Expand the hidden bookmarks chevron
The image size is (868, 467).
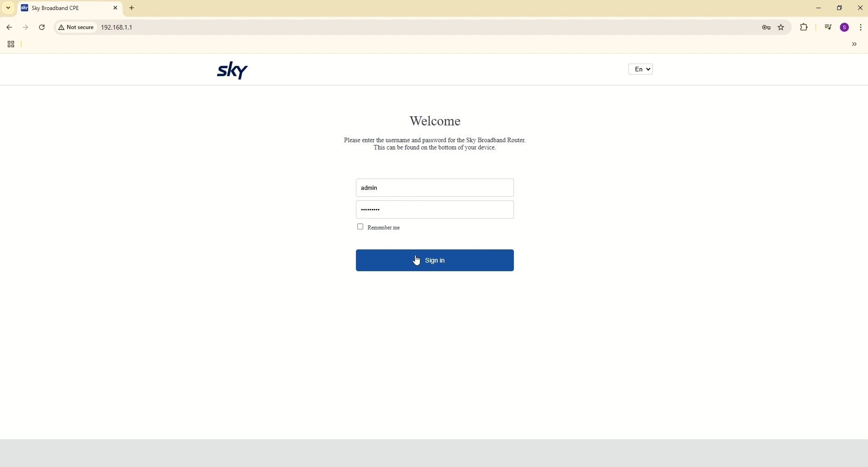[854, 45]
